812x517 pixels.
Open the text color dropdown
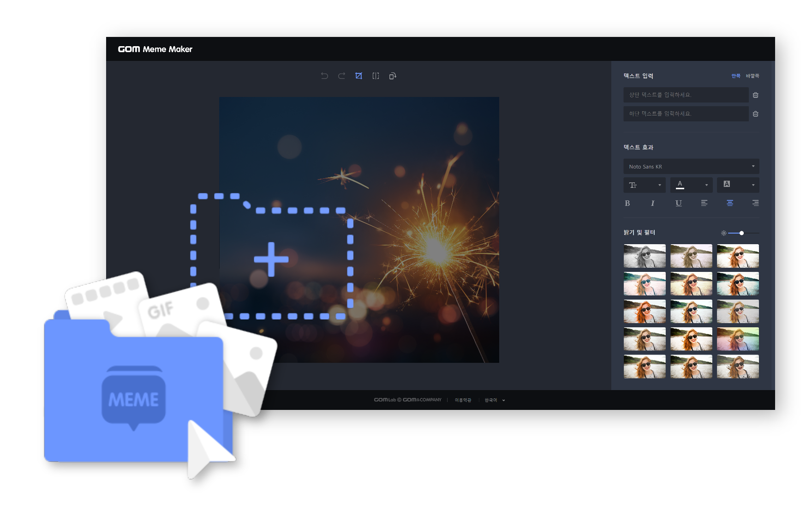click(691, 185)
